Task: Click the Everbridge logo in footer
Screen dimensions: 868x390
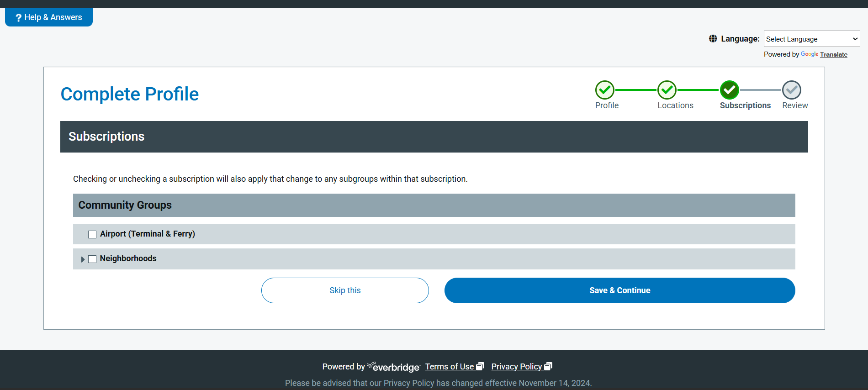Action: point(393,367)
